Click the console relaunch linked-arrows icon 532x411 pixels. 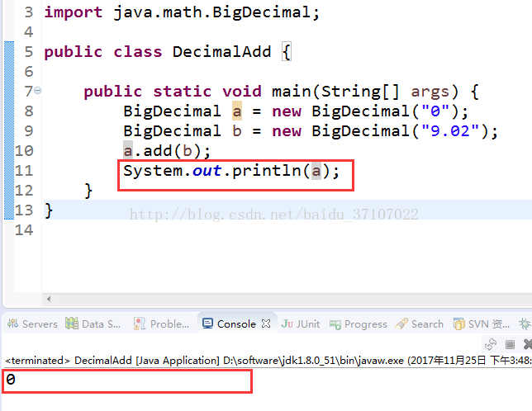(491, 345)
